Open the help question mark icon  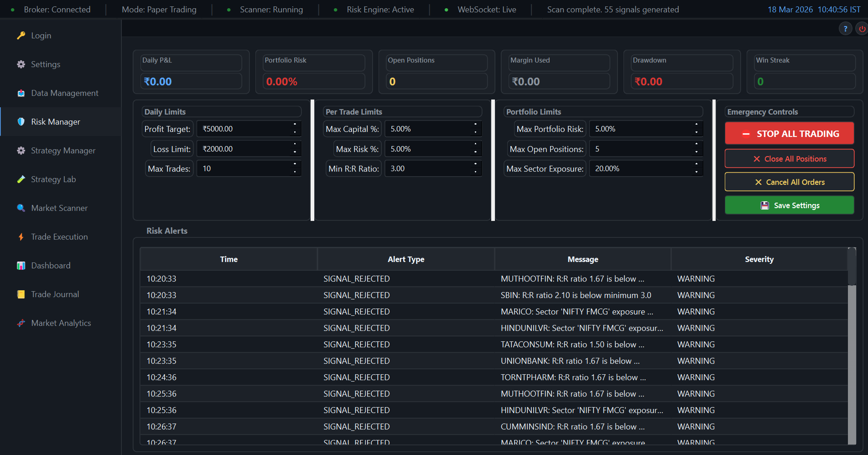click(x=845, y=28)
